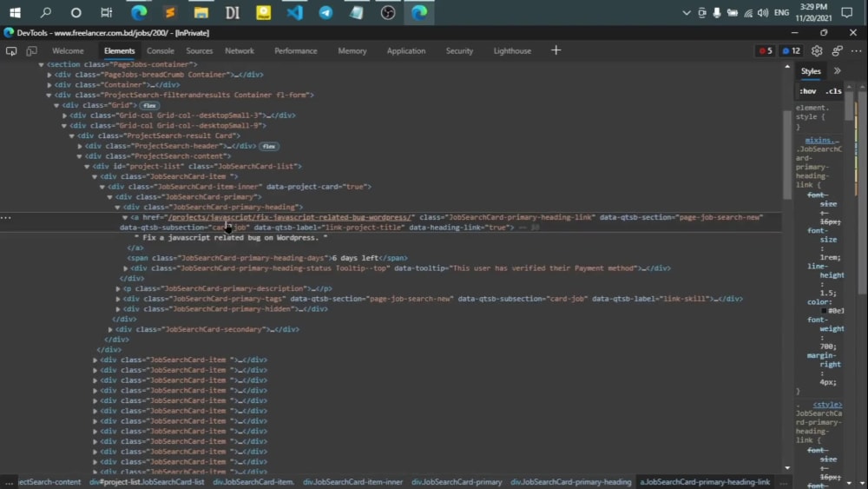This screenshot has height=489, width=868.
Task: Select text node 'Fix a javascript related bug on Wordpress.'
Action: pos(231,238)
